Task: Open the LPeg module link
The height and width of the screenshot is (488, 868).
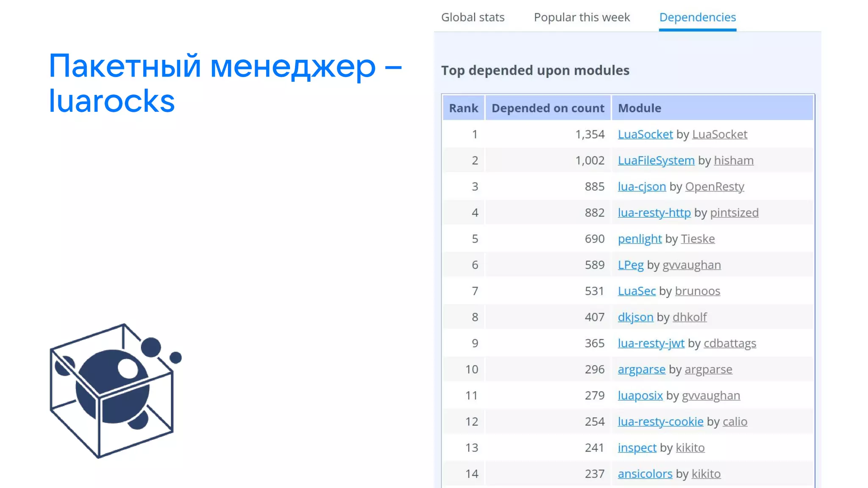Action: tap(630, 265)
